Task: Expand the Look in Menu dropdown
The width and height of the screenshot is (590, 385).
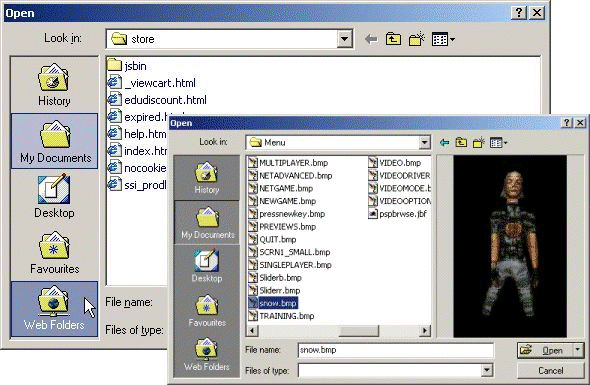Action: [x=424, y=143]
